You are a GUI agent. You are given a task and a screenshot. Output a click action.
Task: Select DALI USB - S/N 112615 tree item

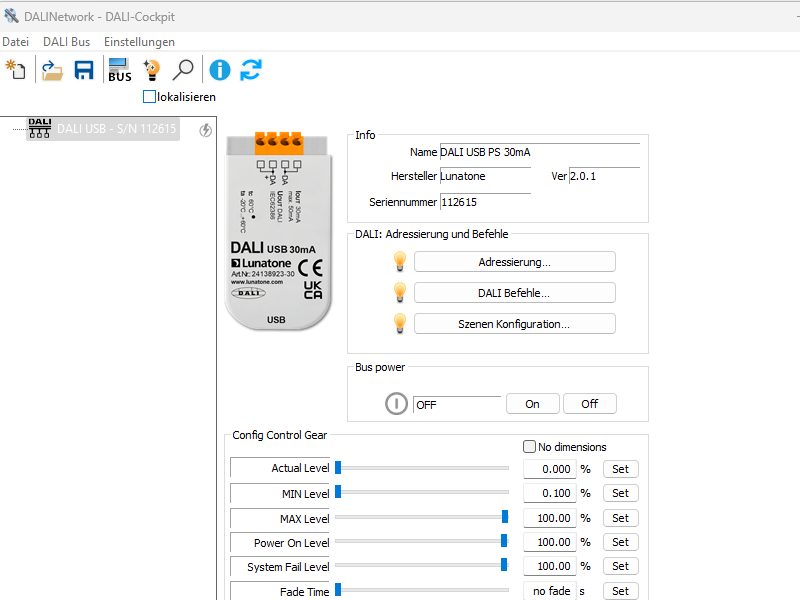pyautogui.click(x=116, y=128)
